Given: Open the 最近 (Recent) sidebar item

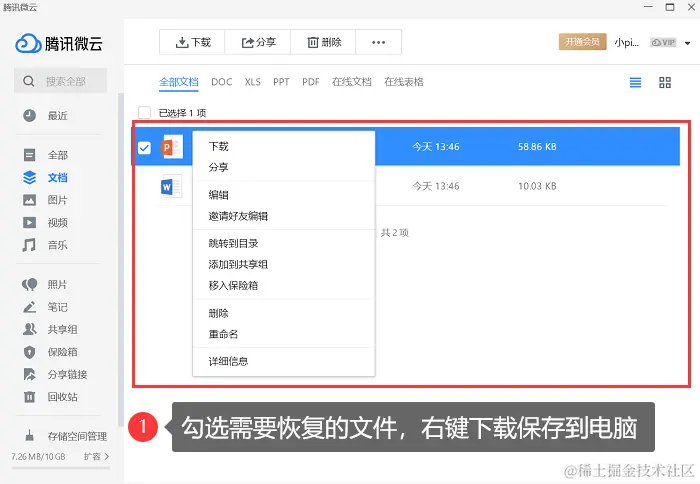Looking at the screenshot, I should 45,116.
